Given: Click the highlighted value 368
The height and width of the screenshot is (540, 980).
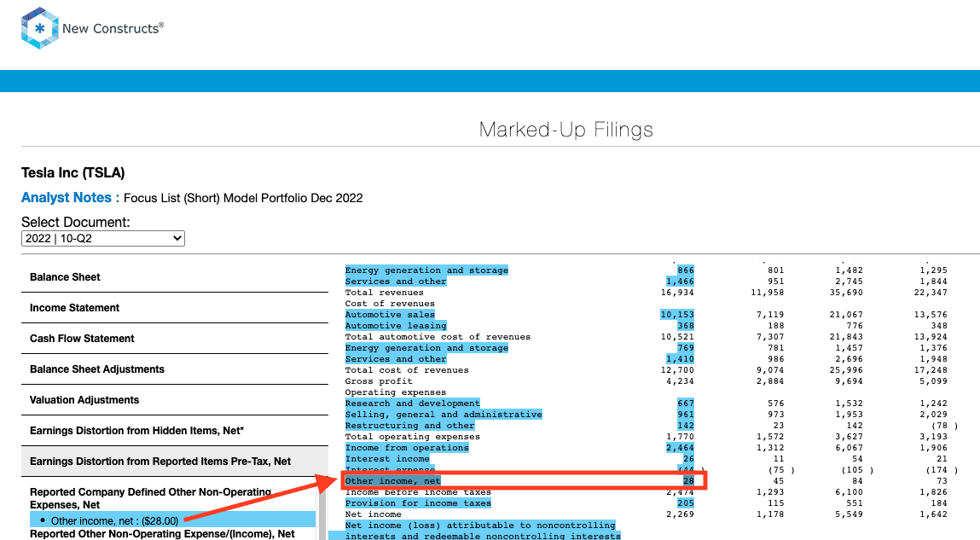Looking at the screenshot, I should pyautogui.click(x=686, y=326).
